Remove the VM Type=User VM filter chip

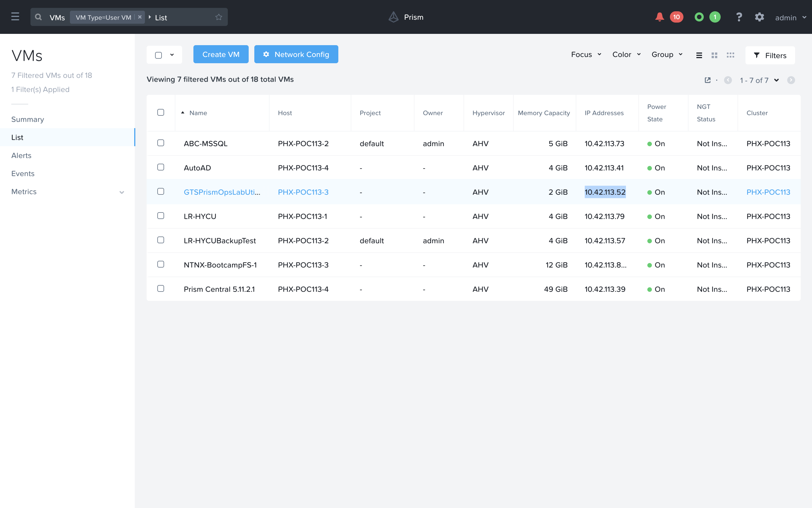point(140,17)
